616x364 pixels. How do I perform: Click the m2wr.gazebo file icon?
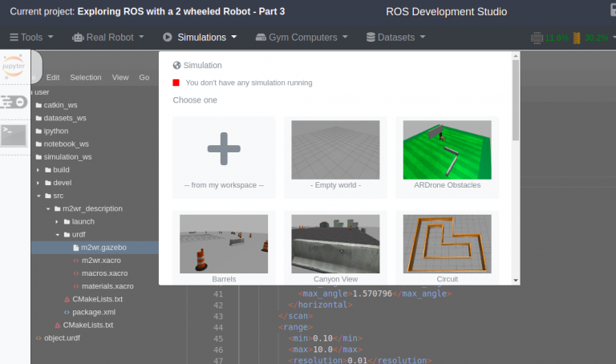tap(76, 248)
